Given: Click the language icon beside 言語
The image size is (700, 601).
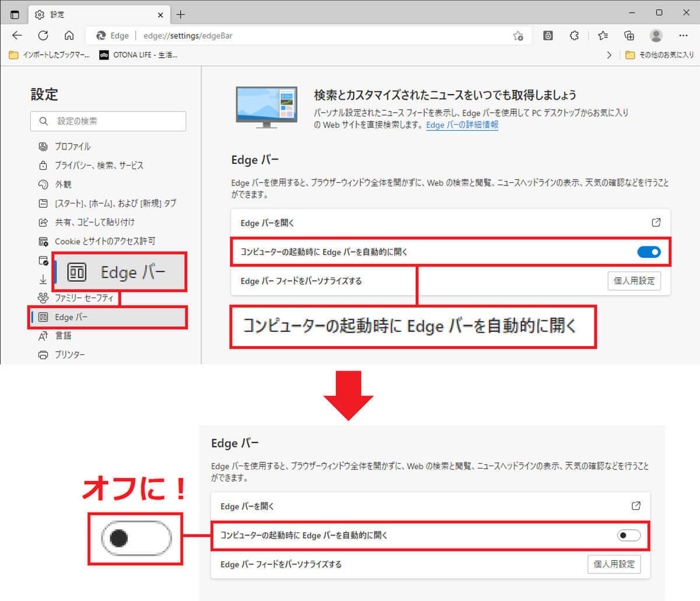Looking at the screenshot, I should pyautogui.click(x=43, y=336).
